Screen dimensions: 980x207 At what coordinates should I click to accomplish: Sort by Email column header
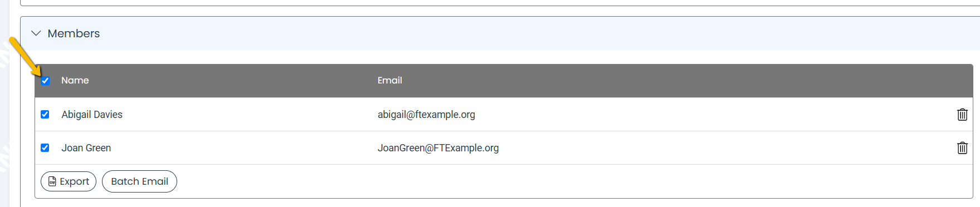click(389, 81)
